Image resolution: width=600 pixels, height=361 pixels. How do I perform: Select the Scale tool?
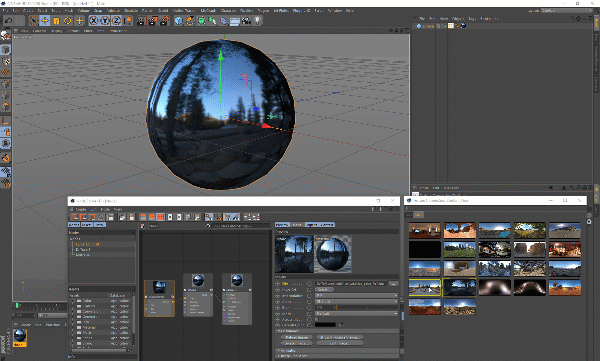(x=56, y=21)
